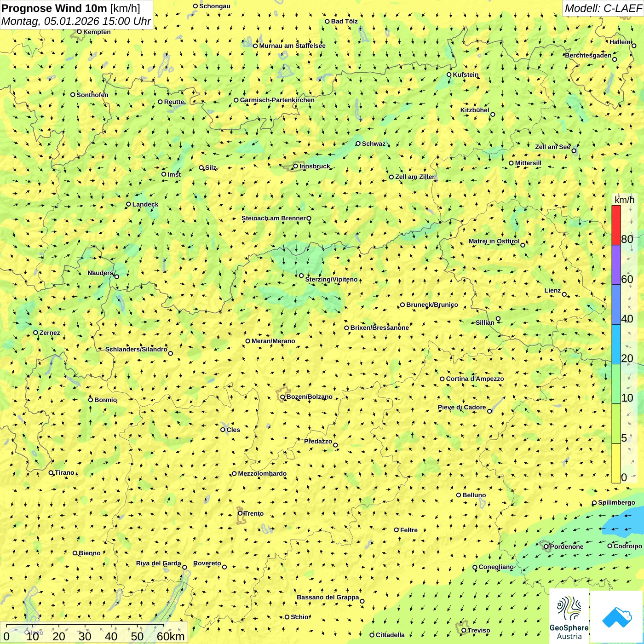Click the Zell am Ziller label
This screenshot has height=644, width=644.
pos(414,177)
